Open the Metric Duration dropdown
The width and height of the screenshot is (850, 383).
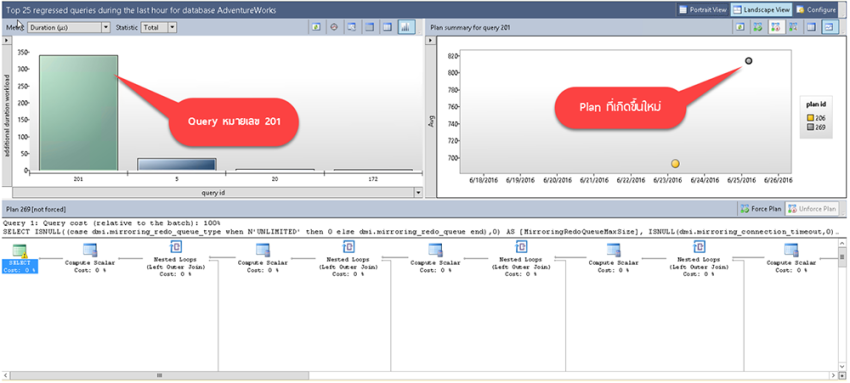(69, 27)
